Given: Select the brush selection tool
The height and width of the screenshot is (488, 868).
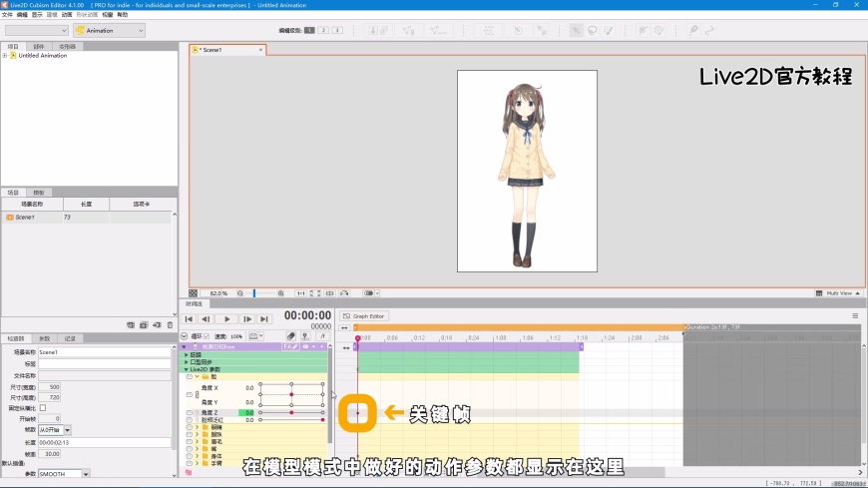Looking at the screenshot, I should [x=609, y=31].
